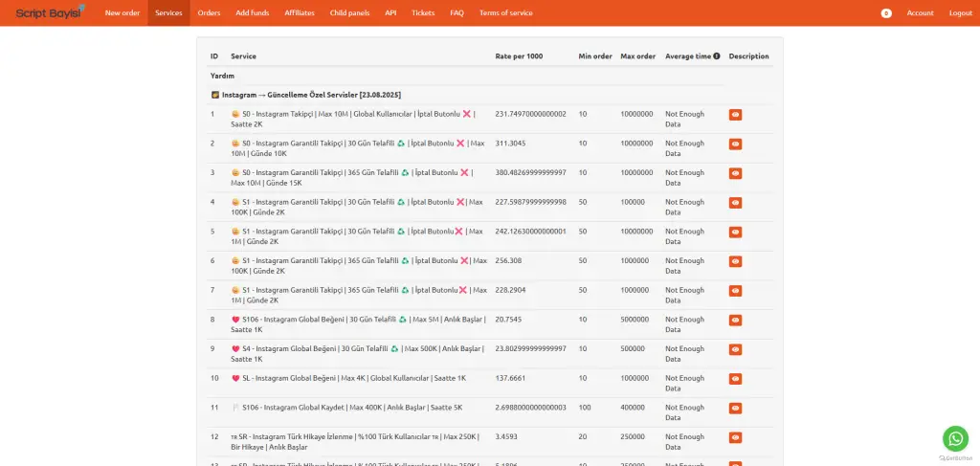980x466 pixels.
Task: Click the Service column header
Action: tap(243, 56)
